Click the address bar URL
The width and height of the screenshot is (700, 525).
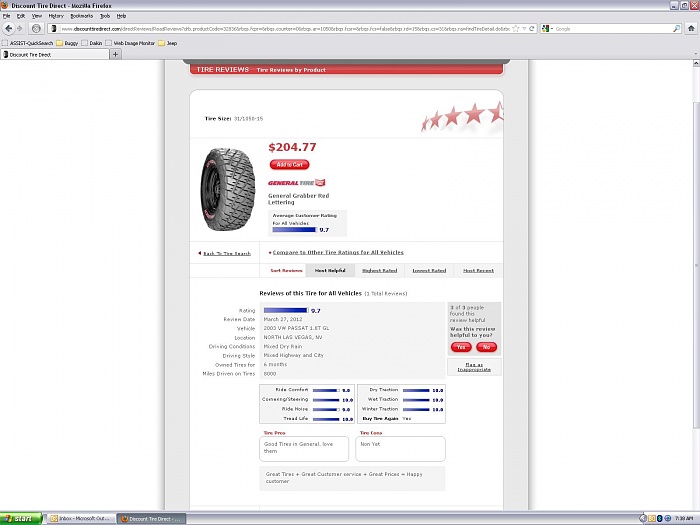(285, 29)
